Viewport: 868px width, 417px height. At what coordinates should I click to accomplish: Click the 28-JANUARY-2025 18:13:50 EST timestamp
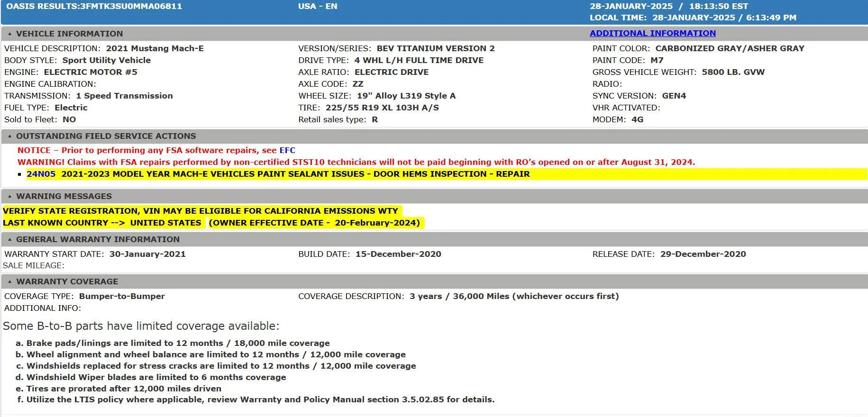click(669, 6)
